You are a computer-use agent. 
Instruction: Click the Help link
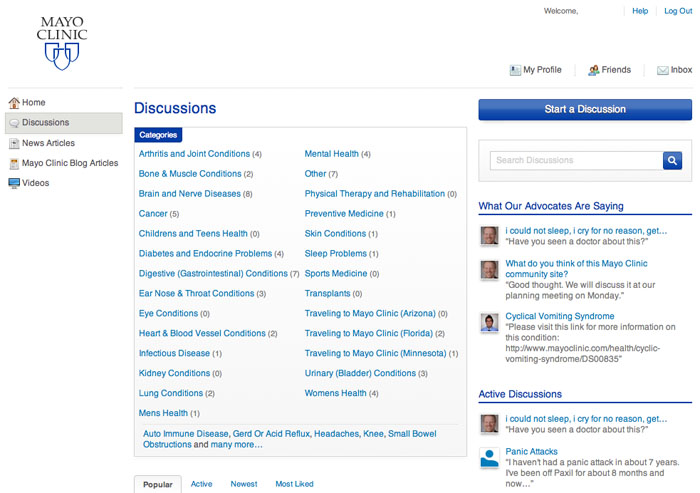coord(640,11)
